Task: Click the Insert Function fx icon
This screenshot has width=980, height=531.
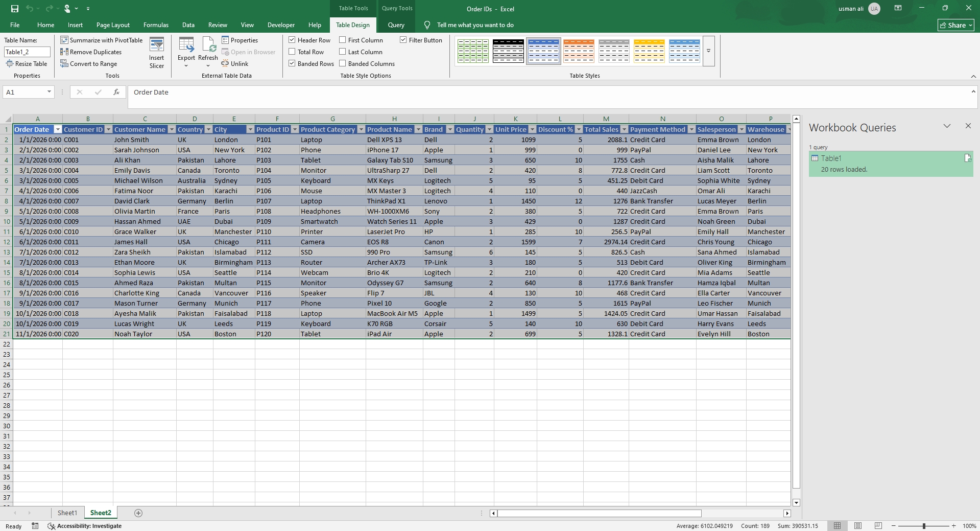Action: pyautogui.click(x=116, y=92)
